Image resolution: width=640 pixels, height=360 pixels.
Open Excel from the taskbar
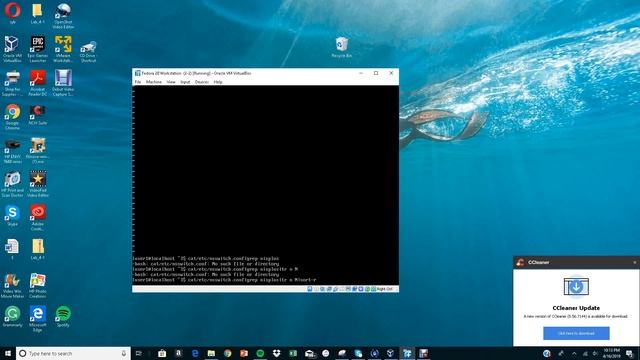point(293,353)
